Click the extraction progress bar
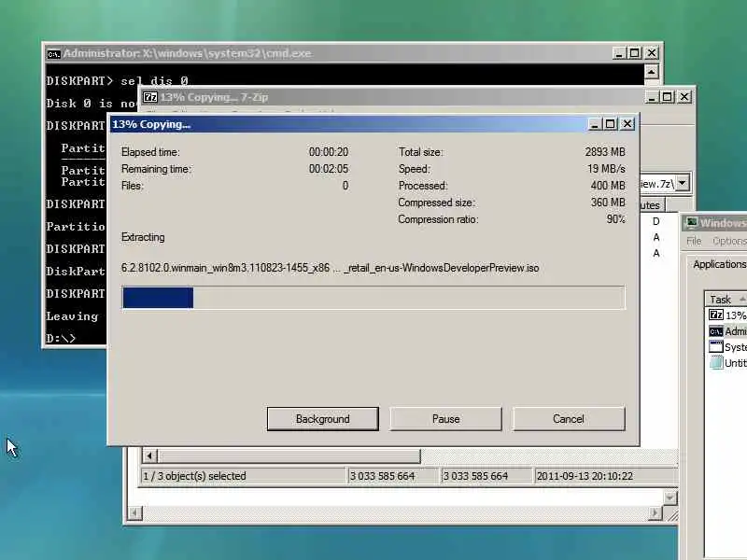This screenshot has width=747, height=560. point(373,298)
